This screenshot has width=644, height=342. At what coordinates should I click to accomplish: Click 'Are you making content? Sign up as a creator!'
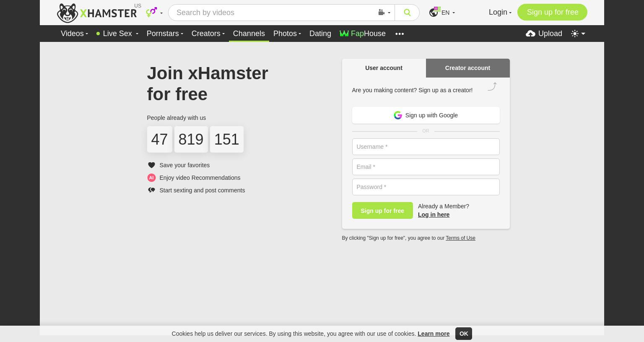click(x=412, y=90)
